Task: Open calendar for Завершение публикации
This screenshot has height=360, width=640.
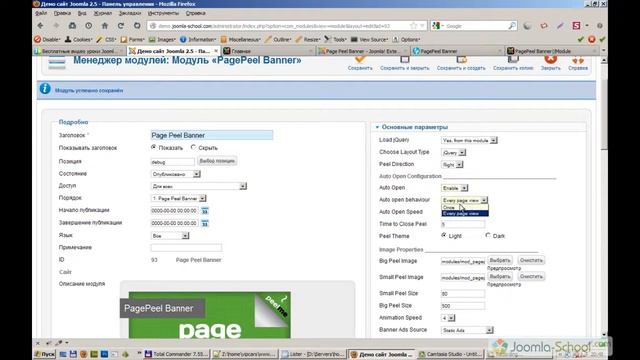Action: (x=204, y=223)
